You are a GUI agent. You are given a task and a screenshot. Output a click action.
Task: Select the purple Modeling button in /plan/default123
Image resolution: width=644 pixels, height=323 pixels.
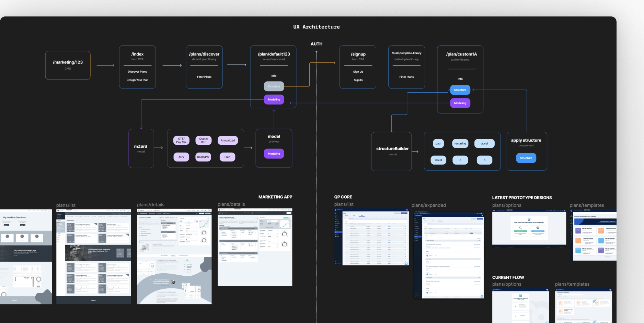[x=274, y=99]
